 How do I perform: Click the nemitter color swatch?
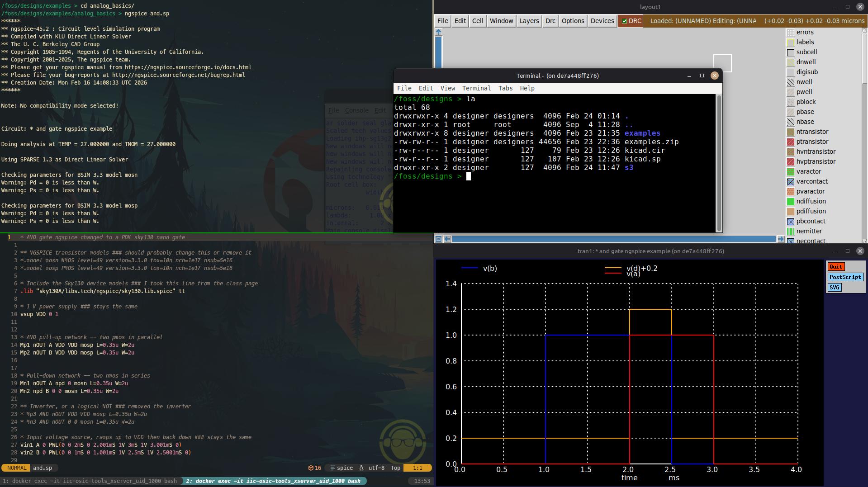791,231
